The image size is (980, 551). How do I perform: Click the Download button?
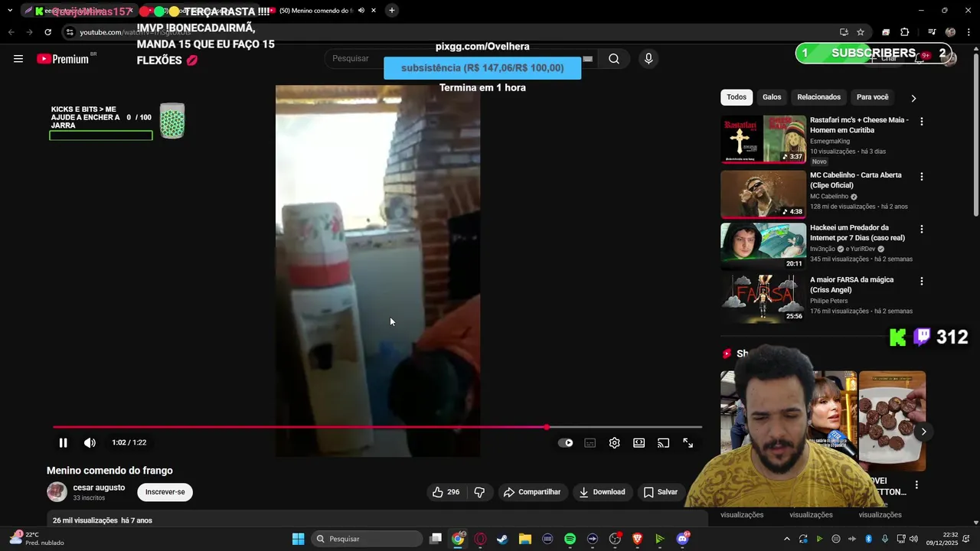[602, 492]
